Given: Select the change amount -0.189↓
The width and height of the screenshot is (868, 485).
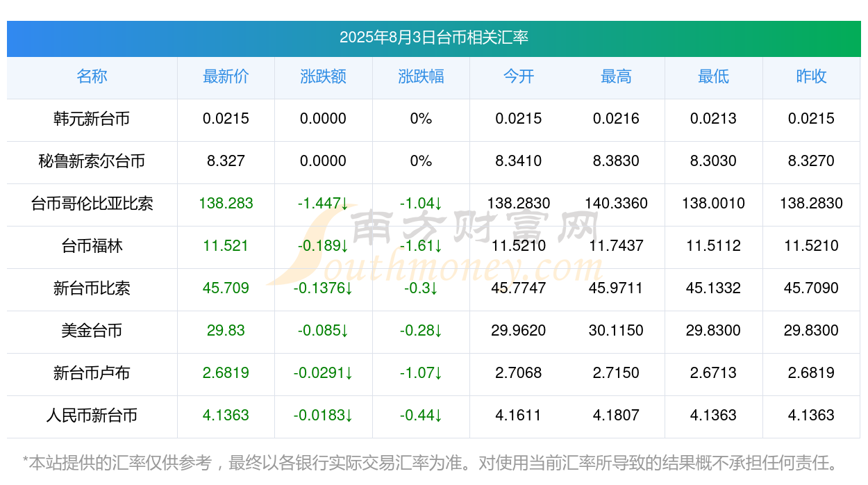Looking at the screenshot, I should click(x=323, y=246).
